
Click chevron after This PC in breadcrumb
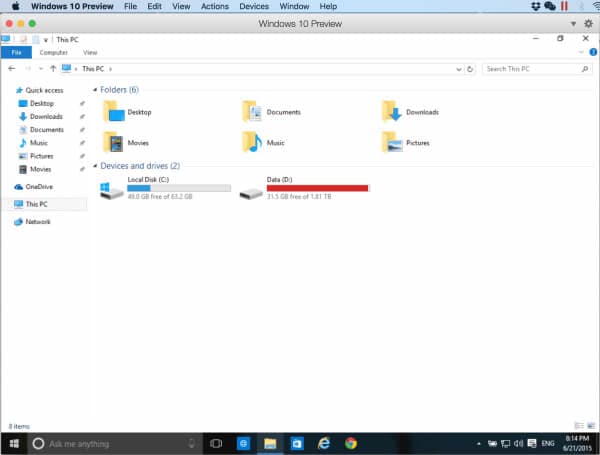point(111,69)
